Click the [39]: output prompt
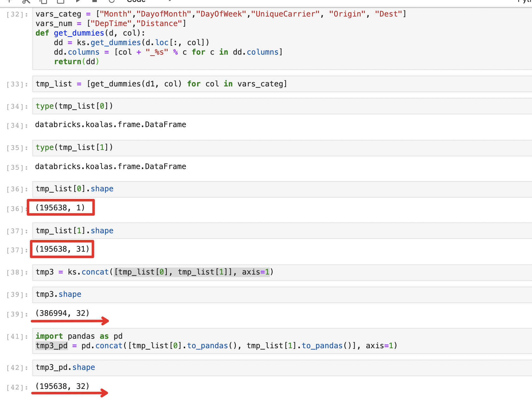The height and width of the screenshot is (401, 532). coord(17,315)
